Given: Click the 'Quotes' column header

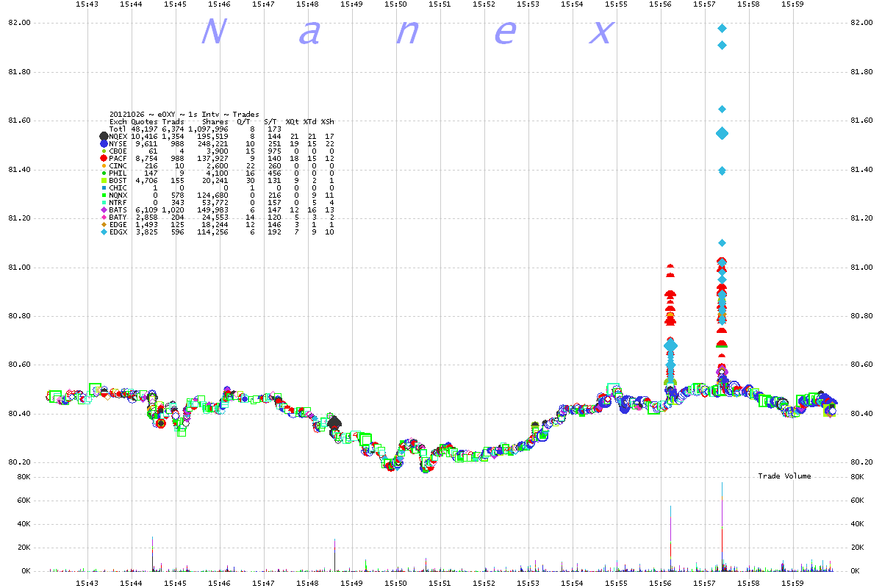Looking at the screenshot, I should 143,122.
